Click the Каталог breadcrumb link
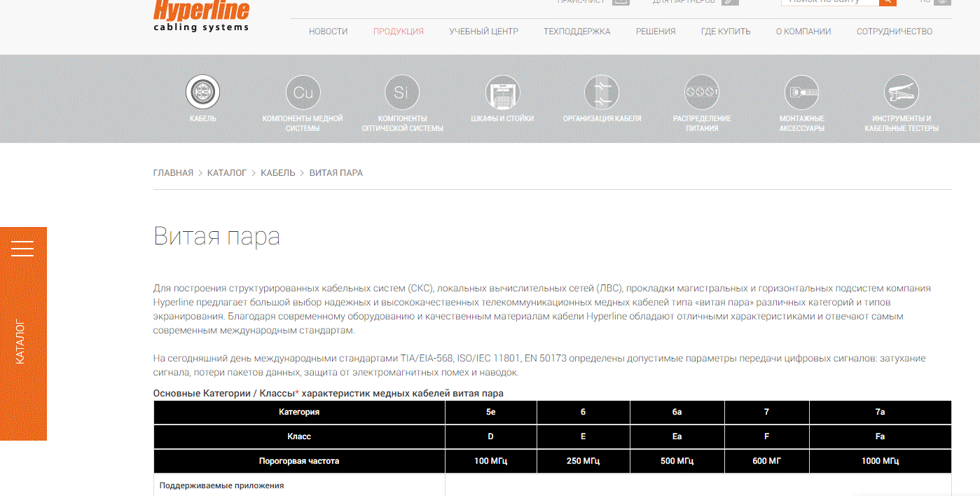This screenshot has width=980, height=496. 227,172
